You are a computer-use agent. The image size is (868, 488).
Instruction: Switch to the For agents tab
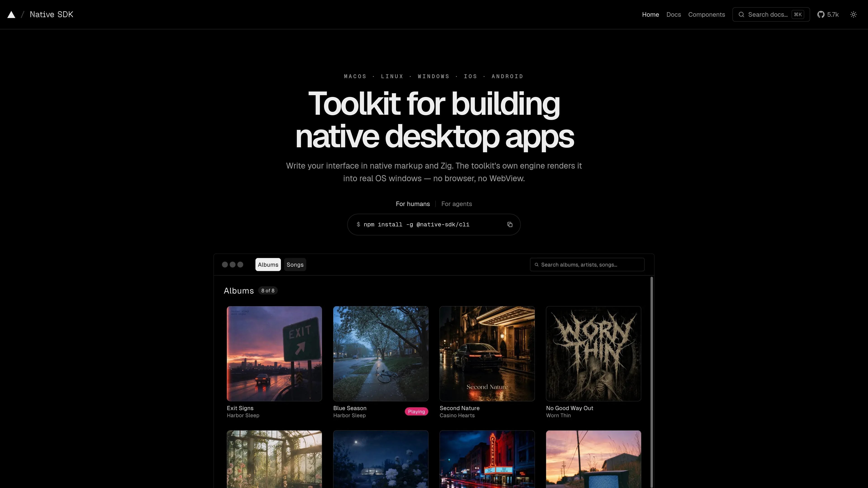pos(457,204)
